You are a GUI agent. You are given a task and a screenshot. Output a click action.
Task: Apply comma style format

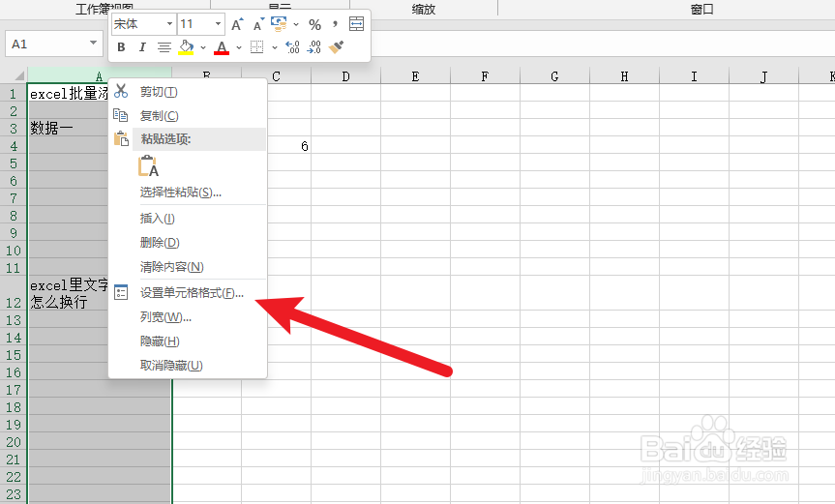pos(335,24)
